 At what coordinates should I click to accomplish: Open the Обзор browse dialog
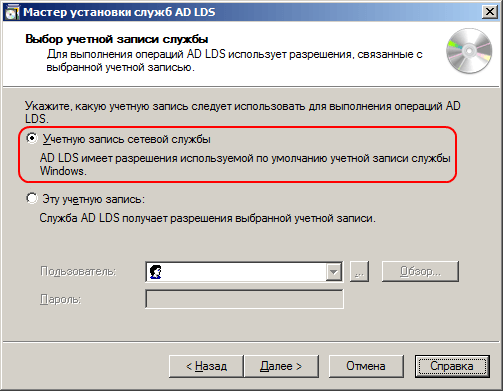tap(420, 272)
